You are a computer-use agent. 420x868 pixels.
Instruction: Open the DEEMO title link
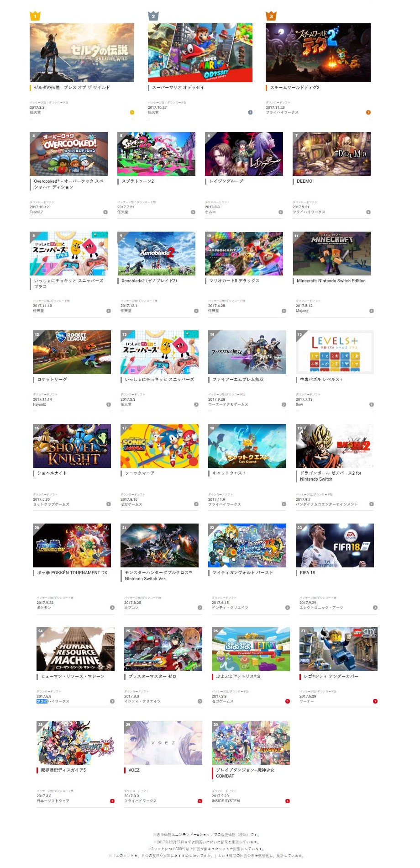click(x=304, y=181)
